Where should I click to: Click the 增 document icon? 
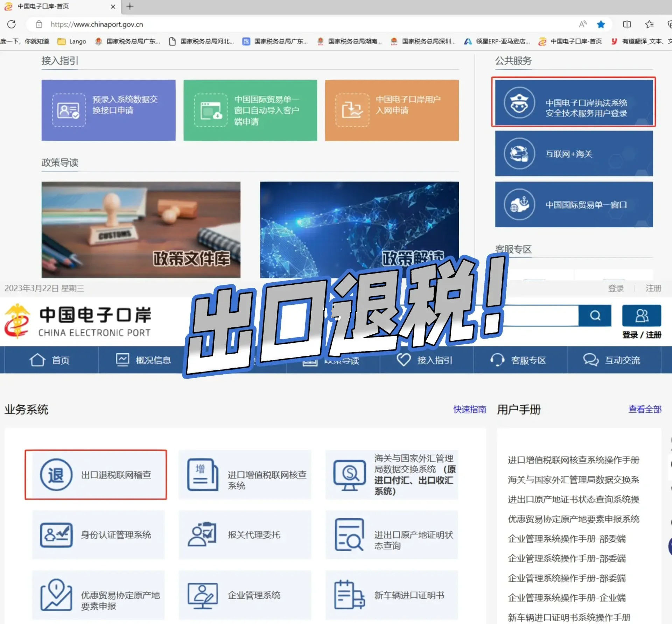202,475
